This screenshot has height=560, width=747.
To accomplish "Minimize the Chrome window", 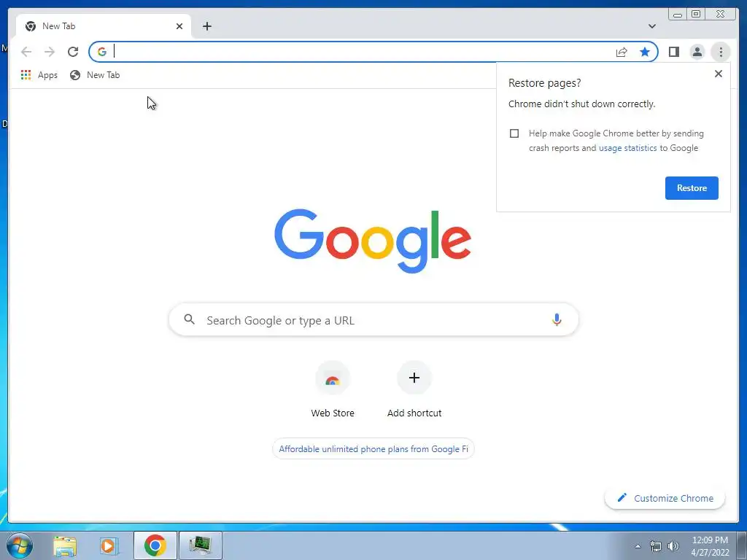I will pyautogui.click(x=677, y=15).
